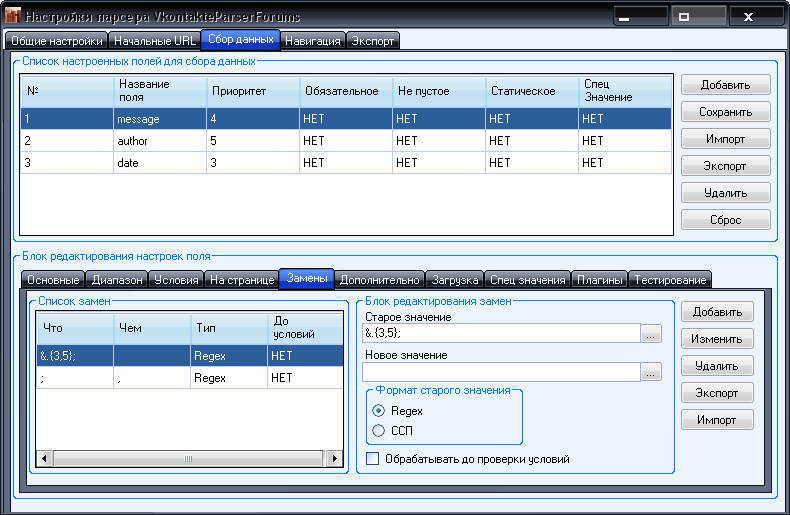Select the author field row
790x515 pixels.
(160, 141)
